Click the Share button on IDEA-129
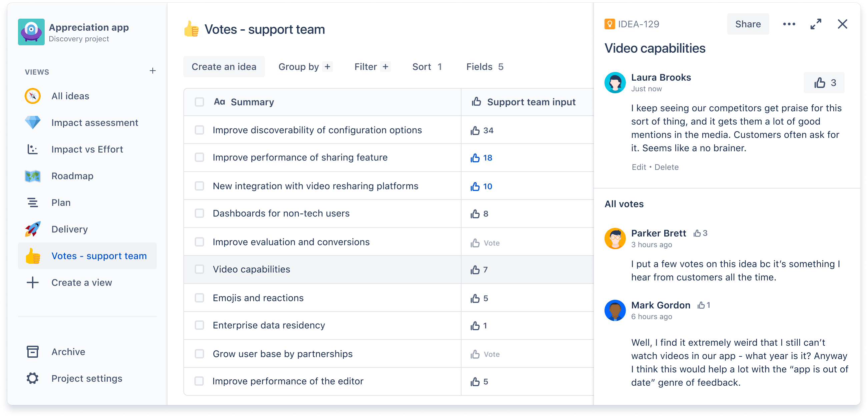This screenshot has height=417, width=868. [x=748, y=23]
